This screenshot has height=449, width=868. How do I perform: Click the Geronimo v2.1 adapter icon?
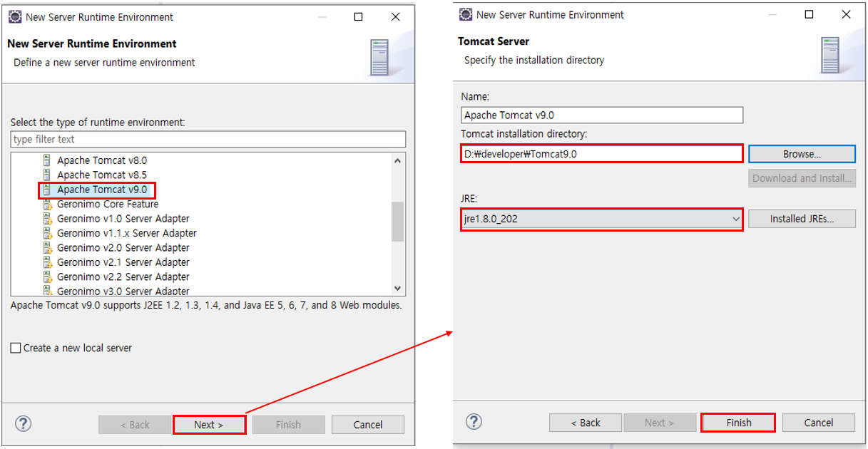pos(47,262)
